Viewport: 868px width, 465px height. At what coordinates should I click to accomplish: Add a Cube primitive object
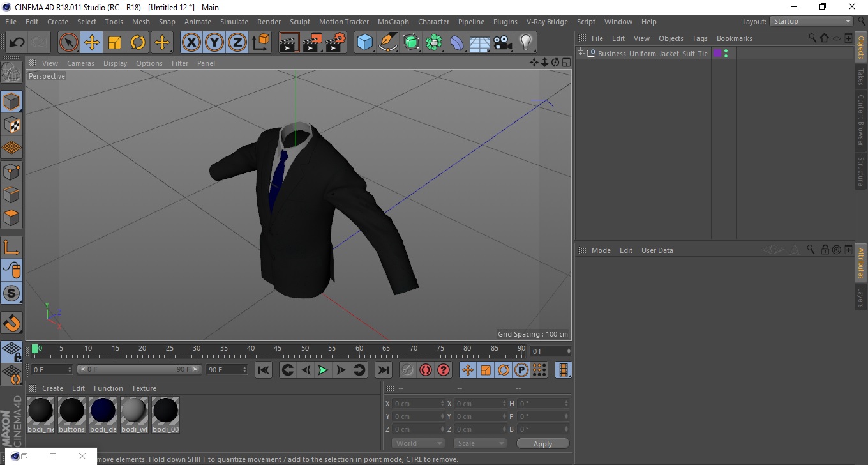[x=364, y=43]
